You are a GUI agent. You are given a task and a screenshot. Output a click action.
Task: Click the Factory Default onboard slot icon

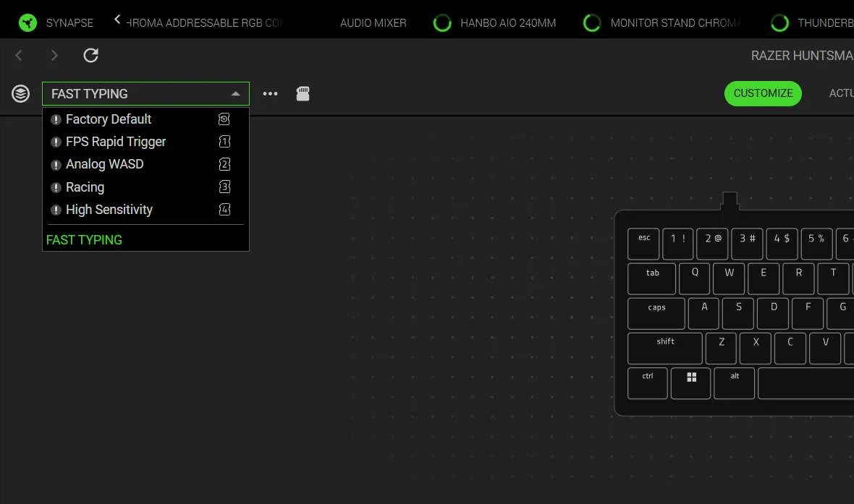tap(224, 119)
